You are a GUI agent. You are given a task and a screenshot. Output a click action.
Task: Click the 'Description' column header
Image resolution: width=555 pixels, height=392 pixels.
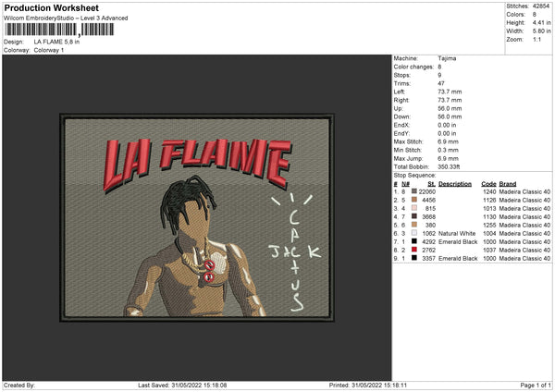455,184
